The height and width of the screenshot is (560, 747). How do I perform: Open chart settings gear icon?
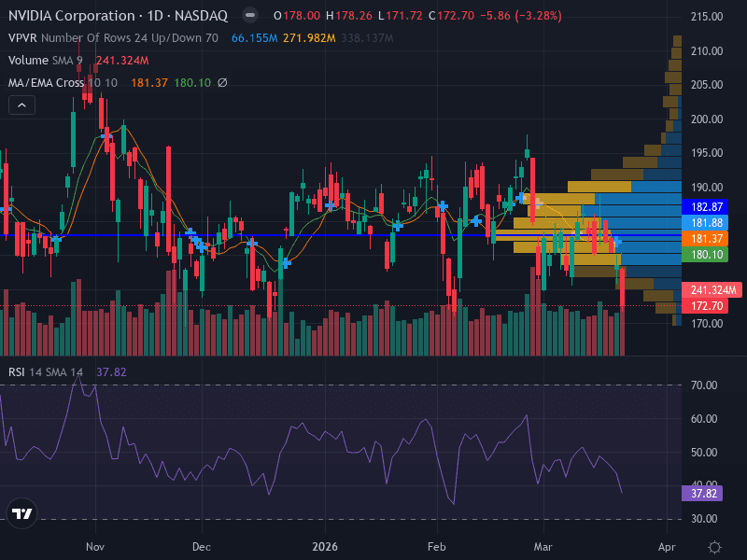714,547
